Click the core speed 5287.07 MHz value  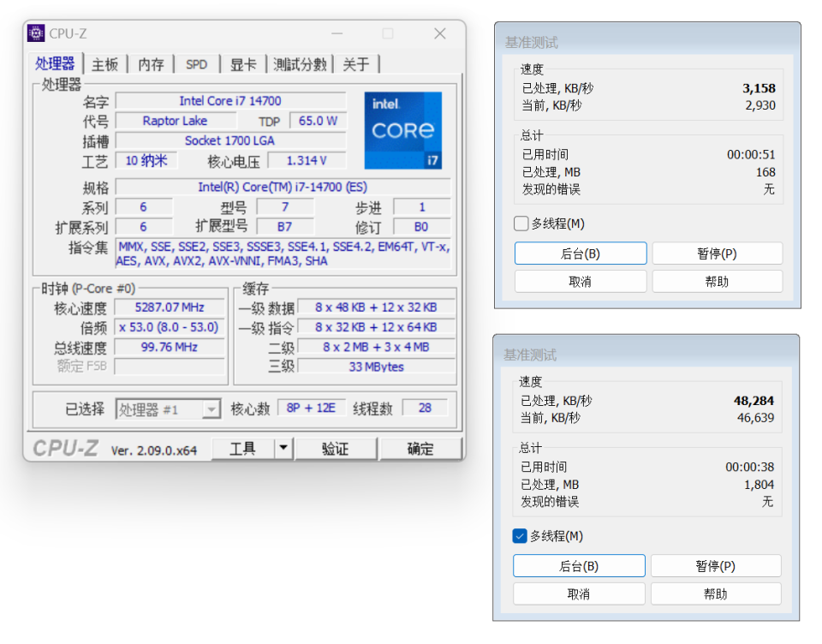pyautogui.click(x=170, y=307)
